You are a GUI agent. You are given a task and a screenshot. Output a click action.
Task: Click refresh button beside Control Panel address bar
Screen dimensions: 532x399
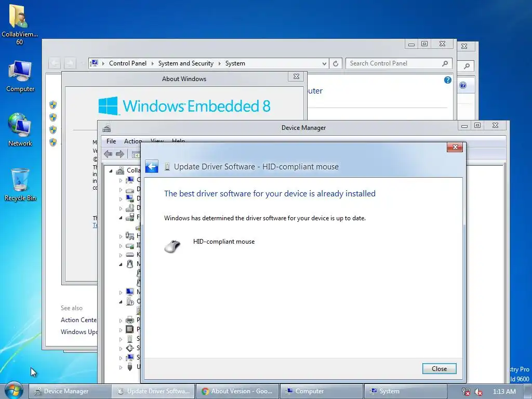click(x=336, y=63)
